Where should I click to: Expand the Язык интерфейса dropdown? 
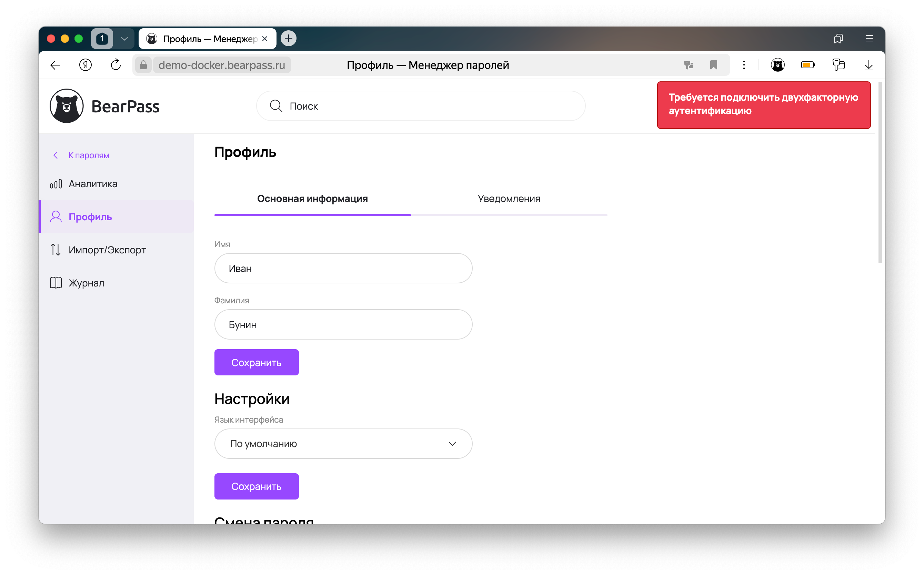tap(343, 443)
